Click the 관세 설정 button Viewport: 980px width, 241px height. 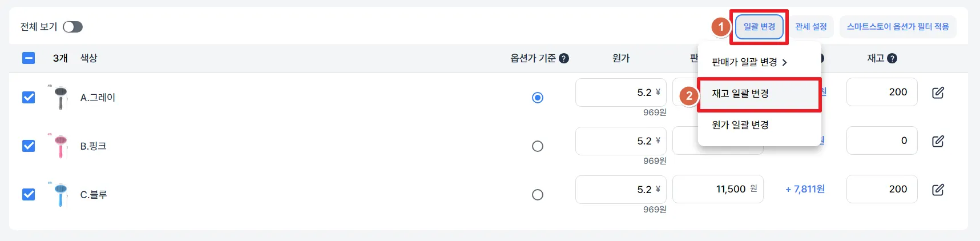click(x=810, y=27)
